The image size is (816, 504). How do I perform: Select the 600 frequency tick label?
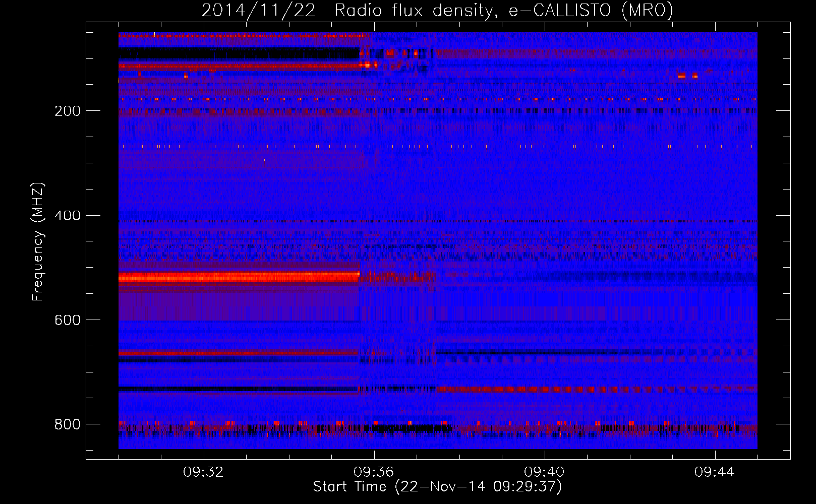68,321
